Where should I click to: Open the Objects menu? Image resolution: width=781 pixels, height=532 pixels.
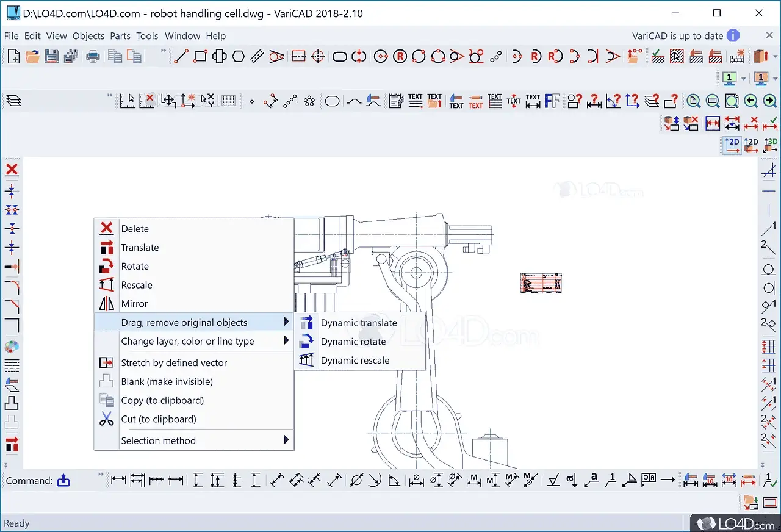pyautogui.click(x=88, y=36)
